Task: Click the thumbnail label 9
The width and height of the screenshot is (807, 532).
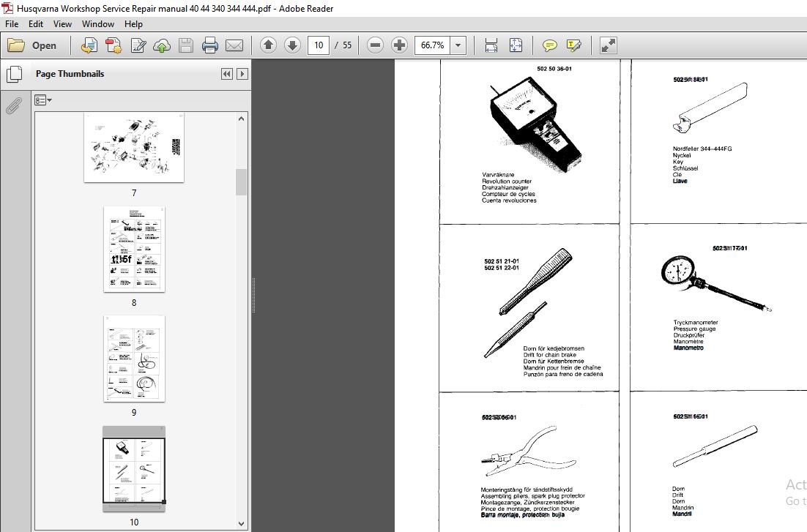Action: (x=134, y=412)
